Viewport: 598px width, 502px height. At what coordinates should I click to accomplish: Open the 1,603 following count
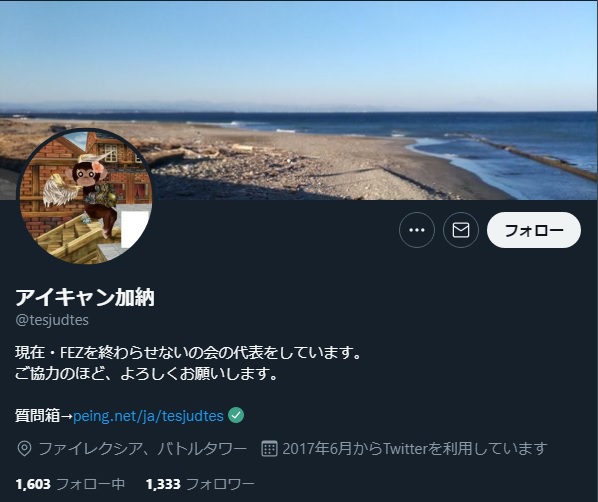point(33,484)
